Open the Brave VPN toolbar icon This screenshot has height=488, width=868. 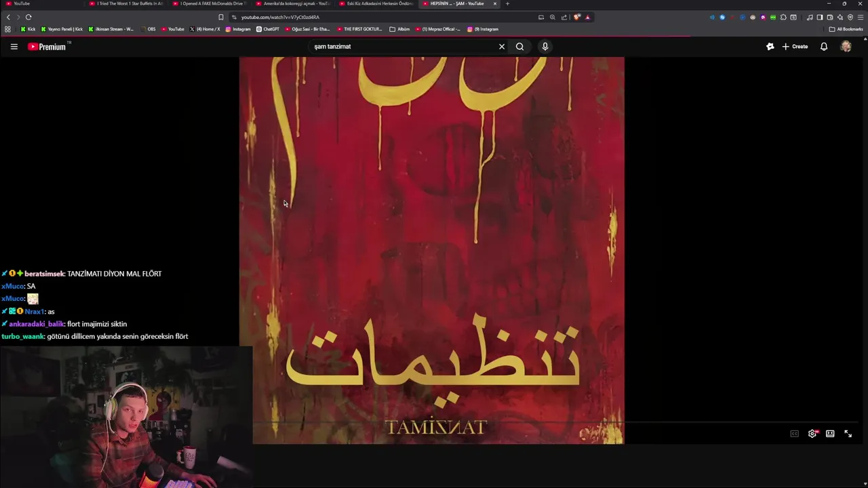[x=850, y=17]
